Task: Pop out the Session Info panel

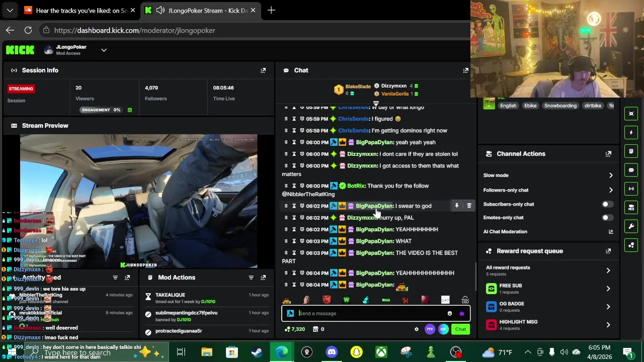Action: [263, 70]
